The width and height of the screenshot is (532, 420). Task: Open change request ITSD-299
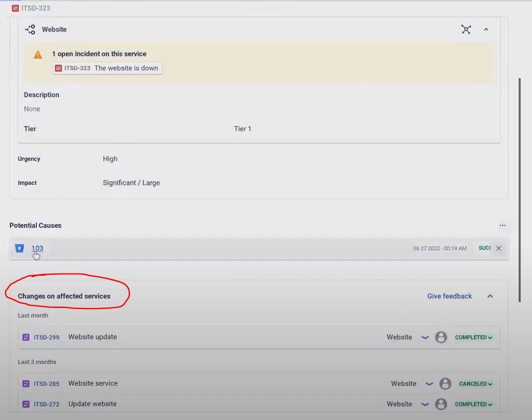46,337
